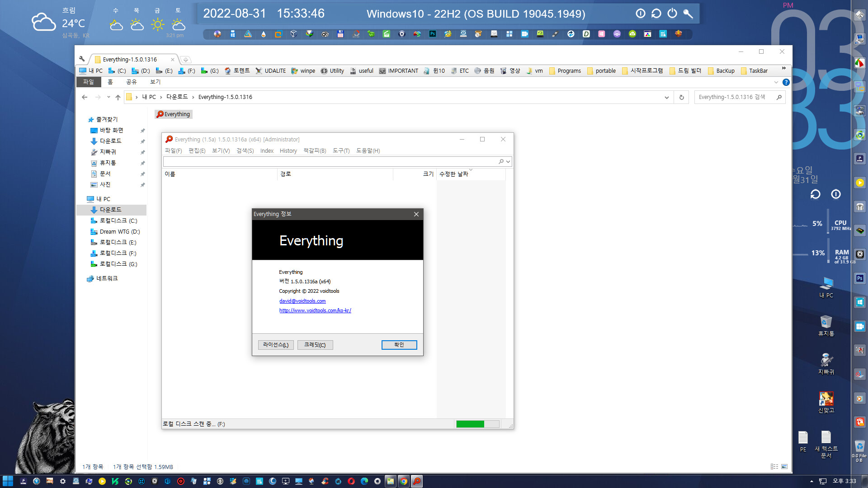Image resolution: width=868 pixels, height=488 pixels.
Task: Open Explorer help question-mark icon
Action: [786, 82]
